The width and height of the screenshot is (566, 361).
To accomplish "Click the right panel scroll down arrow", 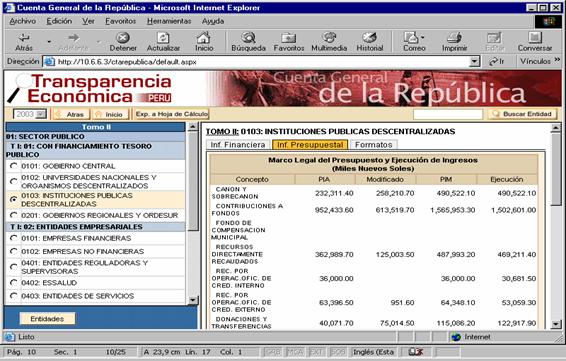I will (556, 324).
